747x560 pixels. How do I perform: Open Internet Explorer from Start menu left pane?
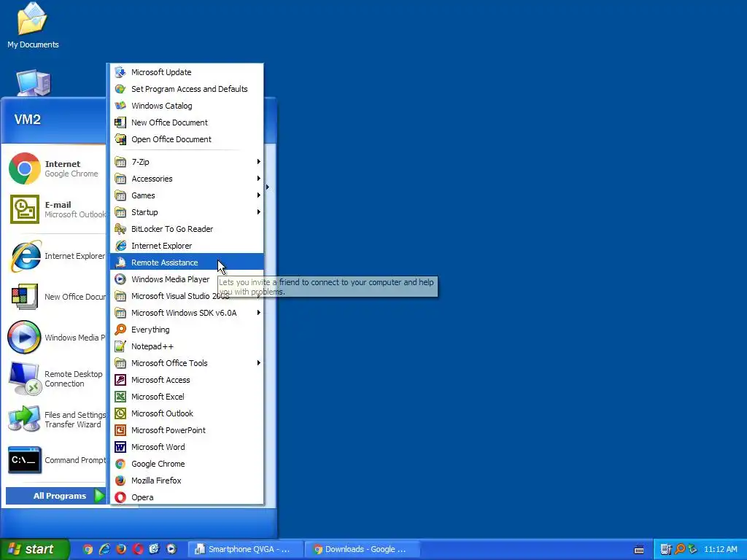55,256
